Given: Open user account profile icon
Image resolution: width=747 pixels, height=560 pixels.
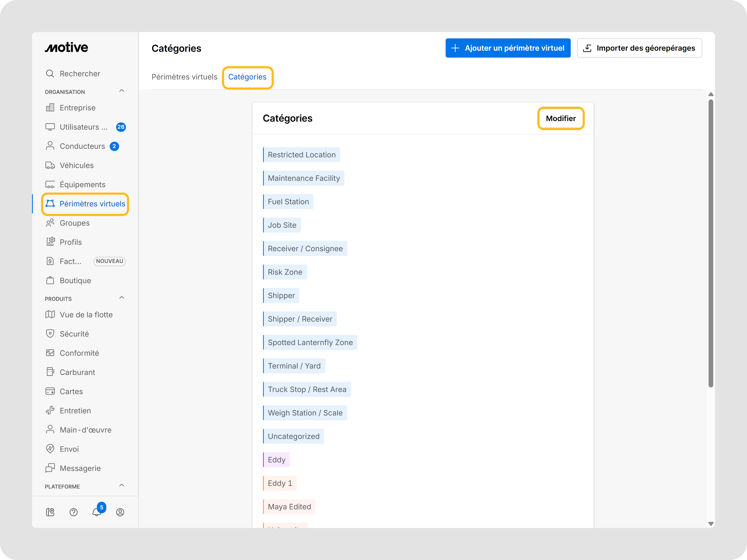Looking at the screenshot, I should coord(120,512).
